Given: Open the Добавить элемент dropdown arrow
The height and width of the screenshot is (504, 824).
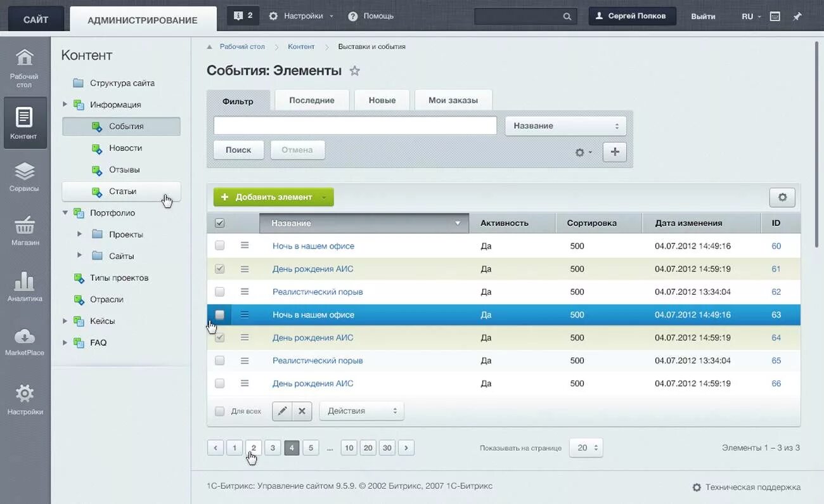Looking at the screenshot, I should point(324,197).
